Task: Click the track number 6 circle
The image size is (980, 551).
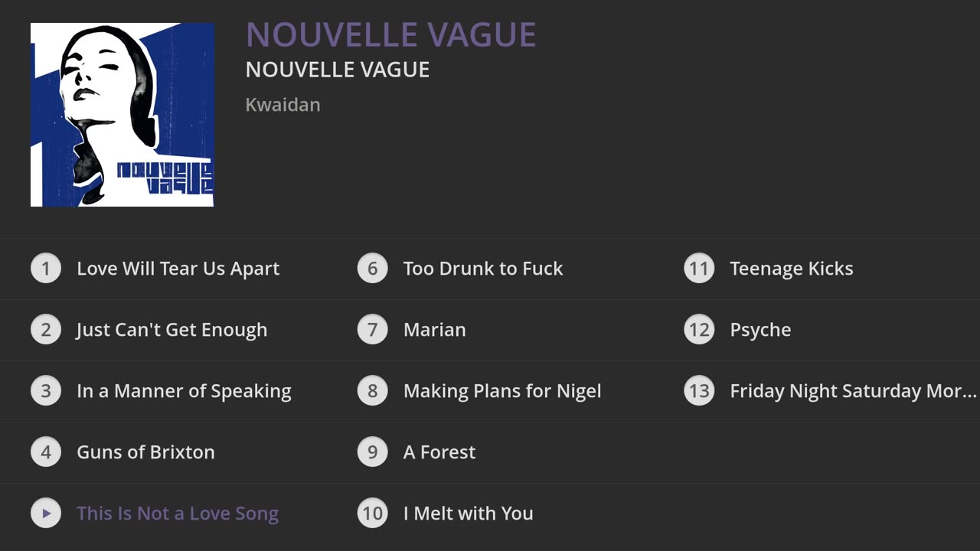Action: pos(373,269)
